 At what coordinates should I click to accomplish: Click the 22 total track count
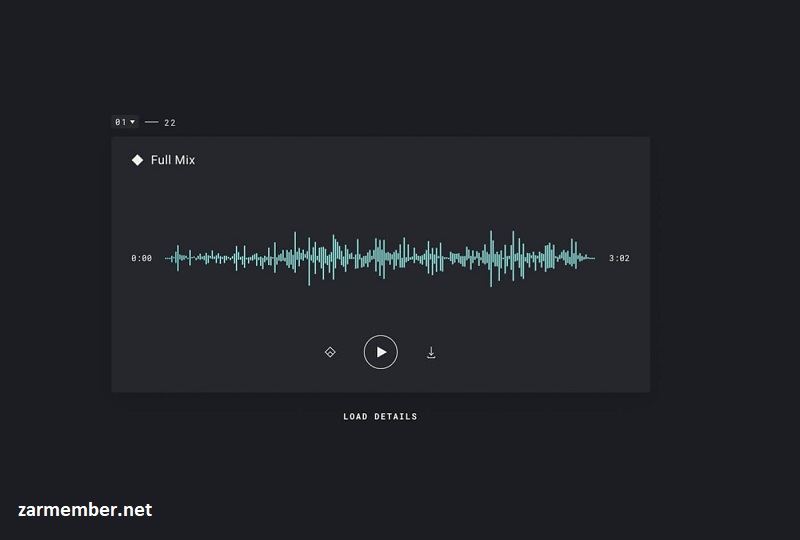coord(170,122)
